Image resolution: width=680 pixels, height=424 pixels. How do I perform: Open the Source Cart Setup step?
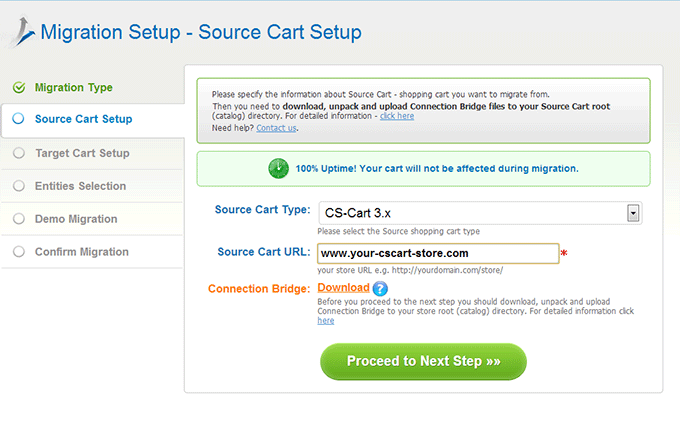pyautogui.click(x=84, y=119)
